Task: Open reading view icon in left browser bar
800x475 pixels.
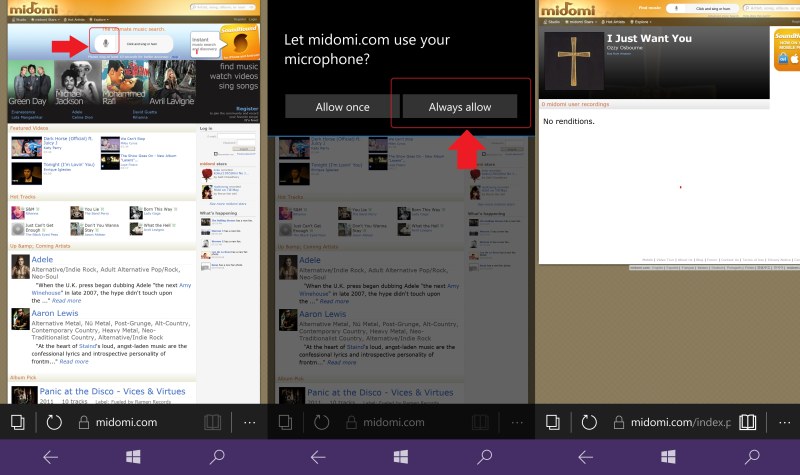Action: coord(212,422)
